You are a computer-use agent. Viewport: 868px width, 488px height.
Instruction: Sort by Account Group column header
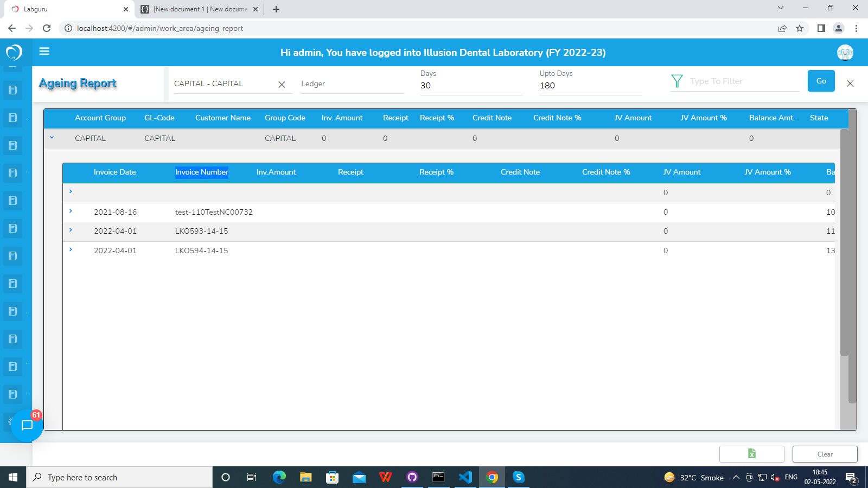point(100,118)
